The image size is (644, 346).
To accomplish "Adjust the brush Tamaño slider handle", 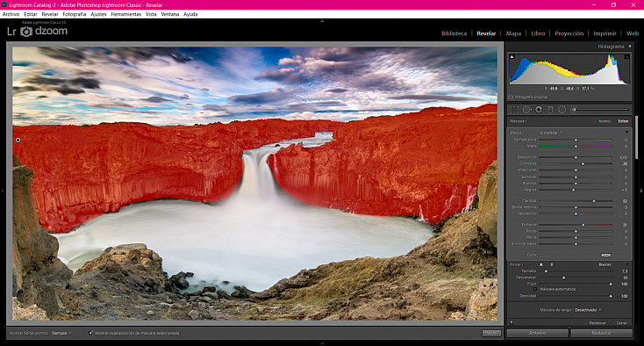I will tap(546, 271).
